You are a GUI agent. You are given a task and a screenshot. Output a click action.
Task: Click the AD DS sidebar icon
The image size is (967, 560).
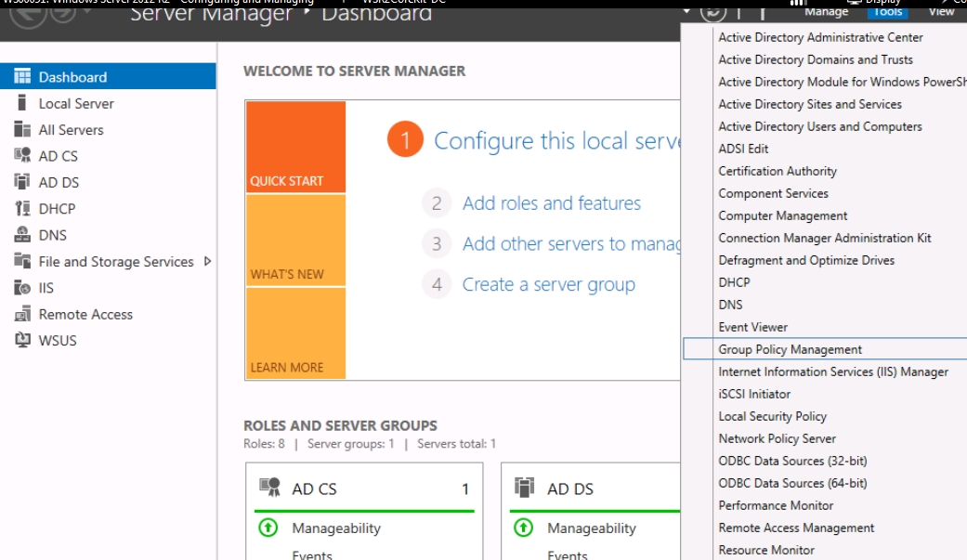[22, 182]
